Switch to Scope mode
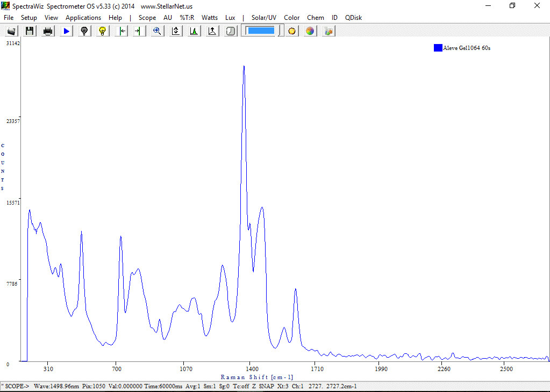Viewport: 550px width, 392px height. 147,18
